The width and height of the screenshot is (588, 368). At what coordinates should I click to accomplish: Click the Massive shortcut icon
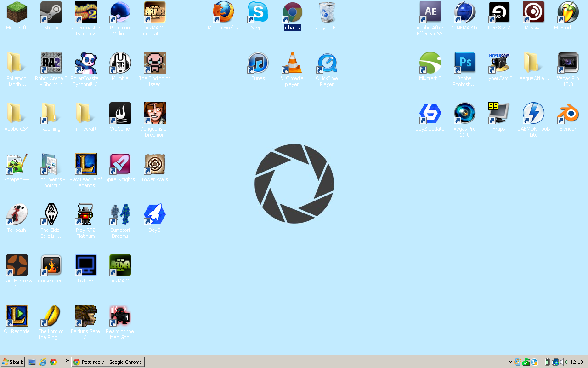tap(533, 12)
